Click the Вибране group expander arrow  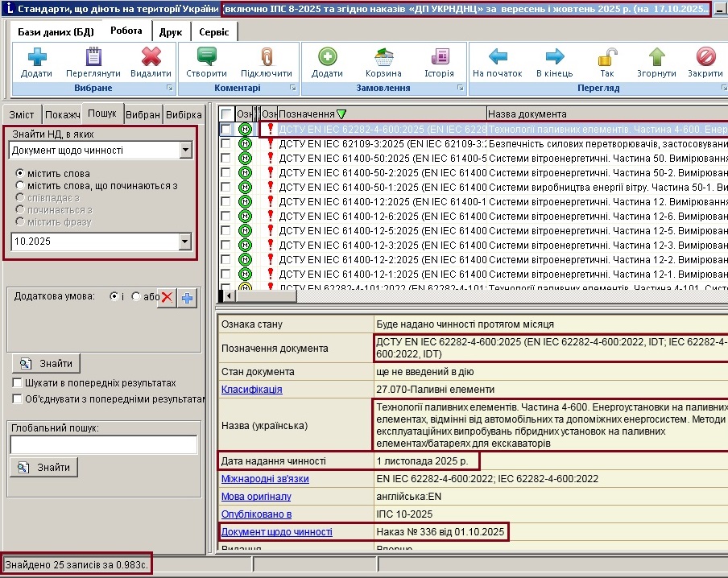click(x=169, y=88)
